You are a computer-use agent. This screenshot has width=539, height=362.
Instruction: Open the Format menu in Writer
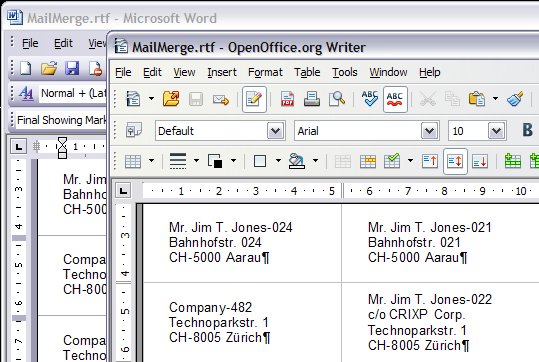tap(265, 72)
